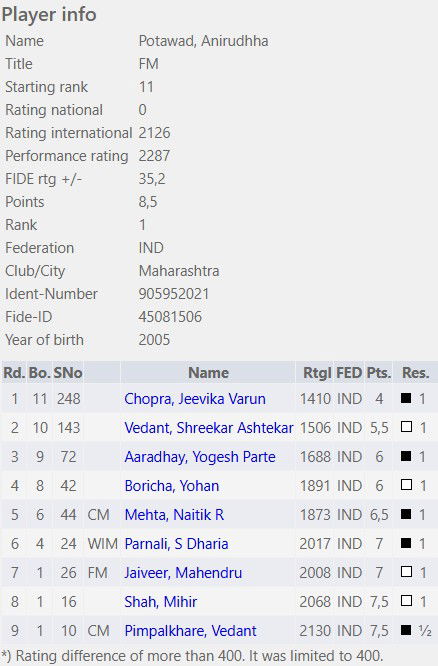Select the Mehta, Naitik R link
Image resolution: width=438 pixels, height=666 pixels.
pyautogui.click(x=174, y=515)
